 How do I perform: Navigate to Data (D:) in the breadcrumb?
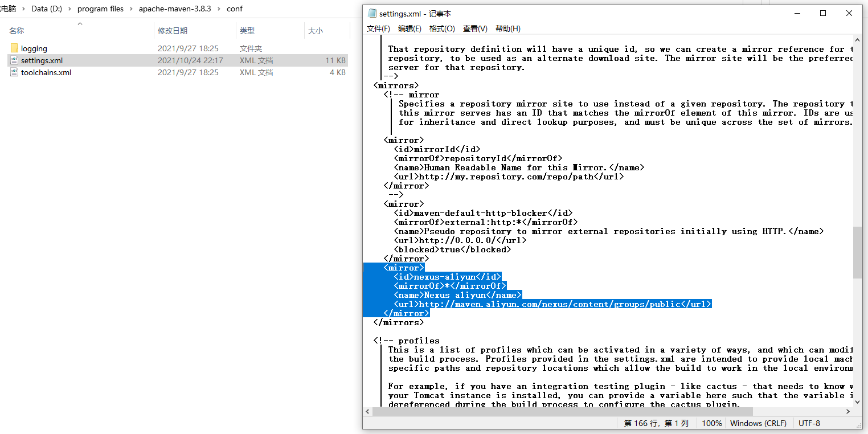coord(47,9)
